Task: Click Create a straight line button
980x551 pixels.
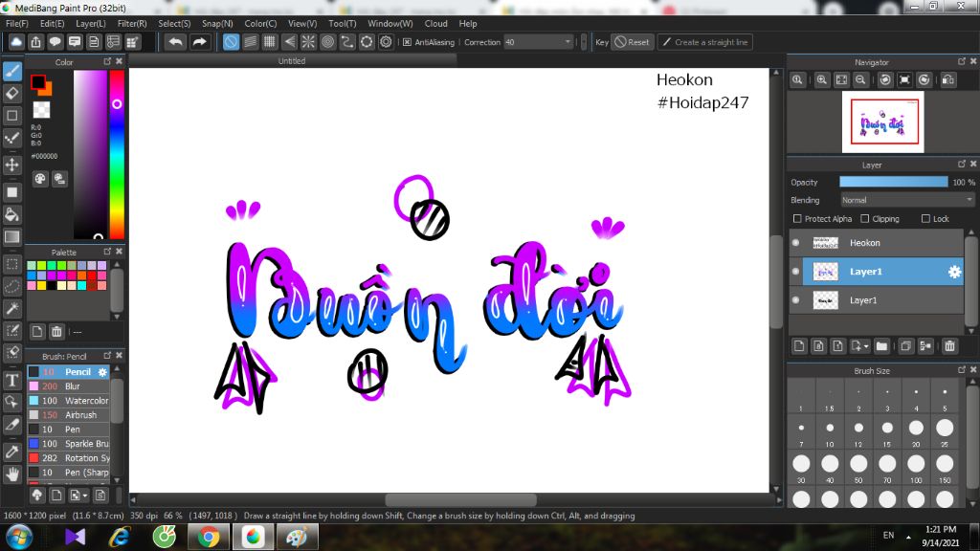Action: tap(704, 42)
